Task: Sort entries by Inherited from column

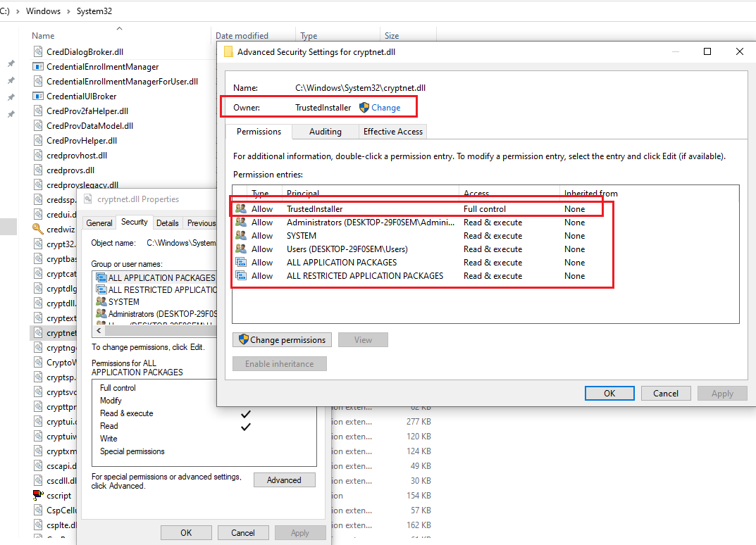Action: pyautogui.click(x=590, y=193)
